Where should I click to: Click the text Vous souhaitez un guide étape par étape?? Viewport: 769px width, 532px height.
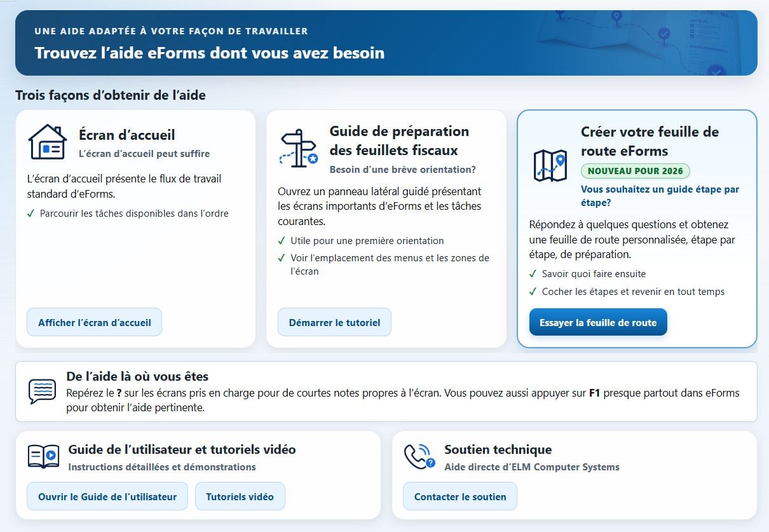point(660,196)
